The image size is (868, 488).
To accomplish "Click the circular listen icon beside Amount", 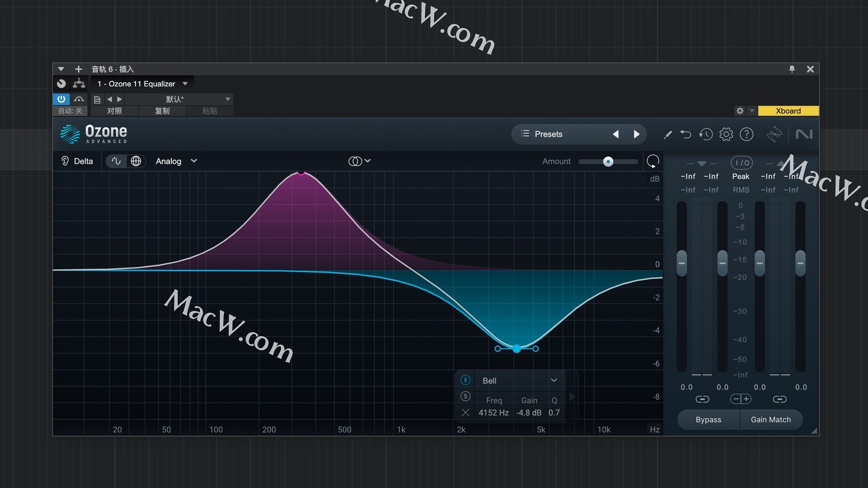I will (x=653, y=161).
